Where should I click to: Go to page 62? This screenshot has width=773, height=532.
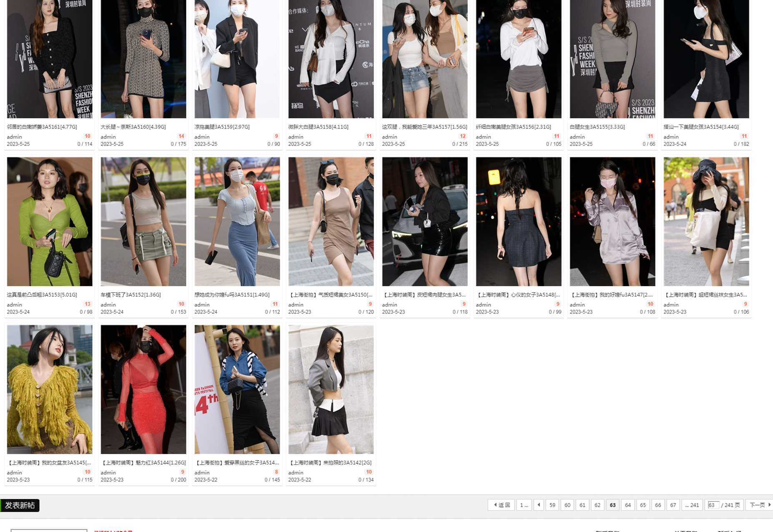(597, 505)
